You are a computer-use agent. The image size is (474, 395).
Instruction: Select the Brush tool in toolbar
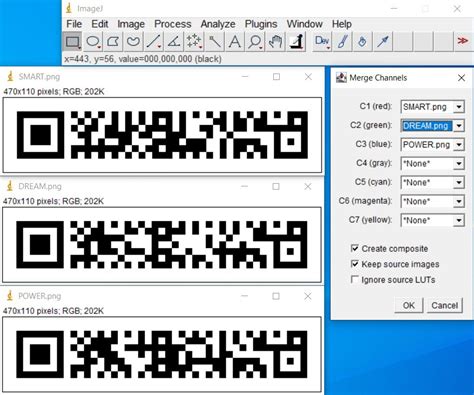click(x=342, y=42)
